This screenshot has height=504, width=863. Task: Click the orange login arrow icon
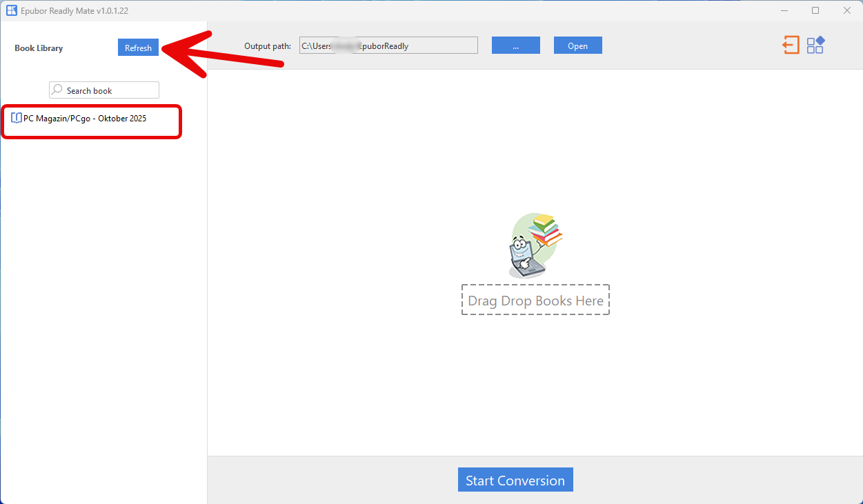pyautogui.click(x=791, y=46)
